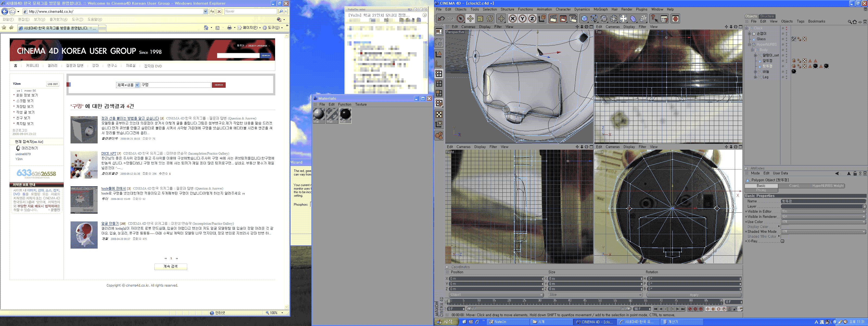Click the Name field in Basic Properties
This screenshot has width=868, height=326.
point(823,201)
